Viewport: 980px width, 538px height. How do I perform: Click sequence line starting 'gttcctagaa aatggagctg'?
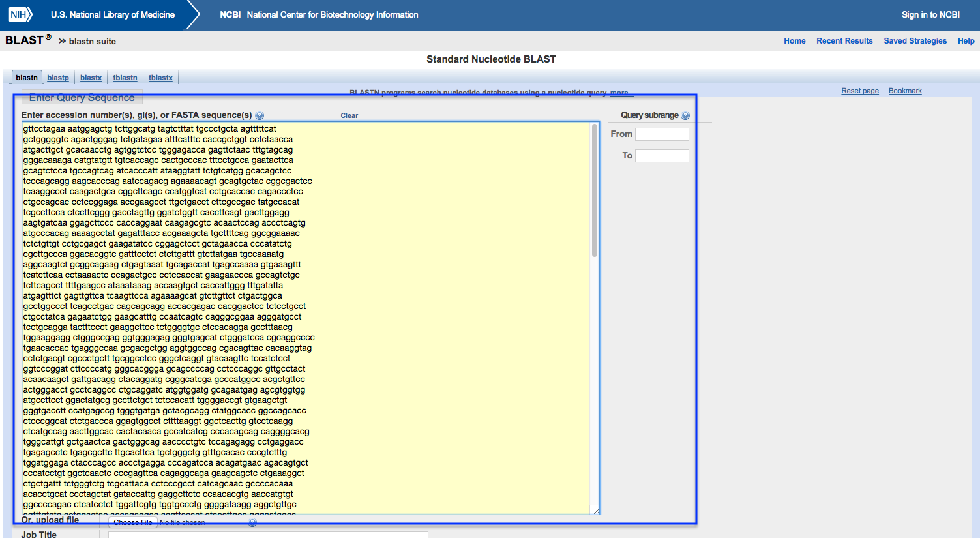(x=149, y=129)
